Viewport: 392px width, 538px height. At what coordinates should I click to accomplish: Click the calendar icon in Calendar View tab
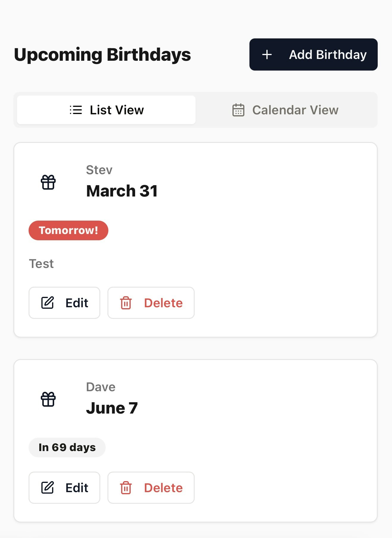238,110
